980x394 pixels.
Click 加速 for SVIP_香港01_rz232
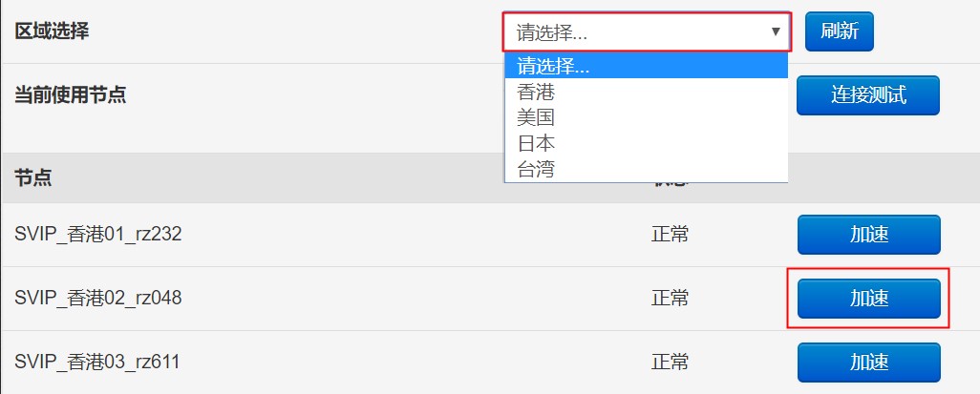[869, 235]
